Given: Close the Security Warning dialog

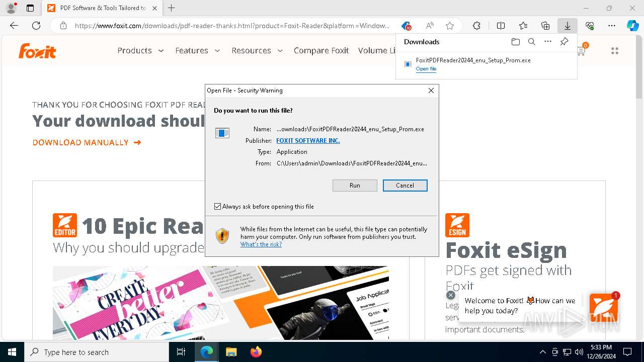Looking at the screenshot, I should [x=431, y=90].
